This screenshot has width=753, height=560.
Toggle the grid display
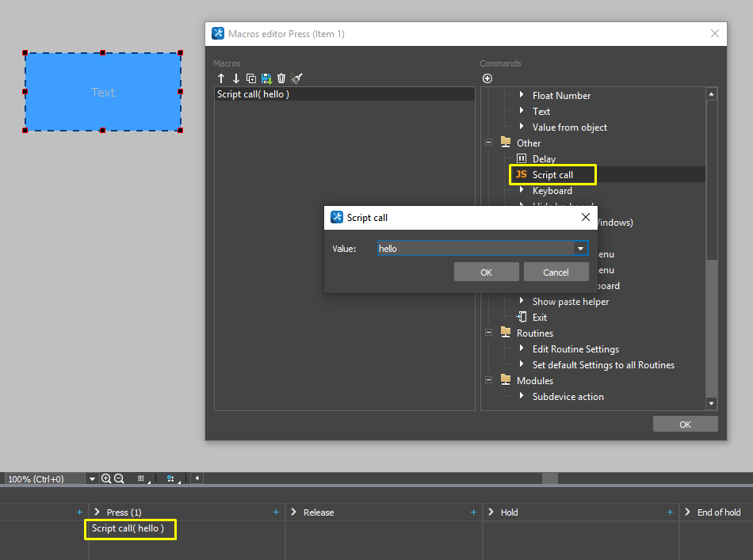(x=141, y=478)
